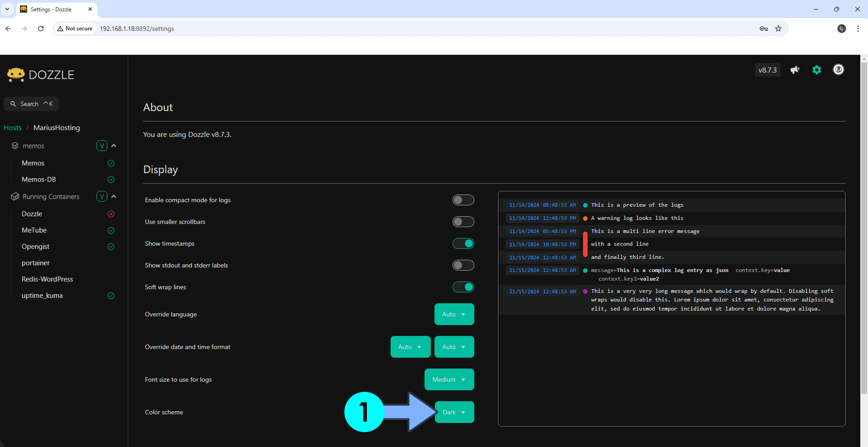Select the Opengist container
This screenshot has height=447, width=868.
[35, 247]
